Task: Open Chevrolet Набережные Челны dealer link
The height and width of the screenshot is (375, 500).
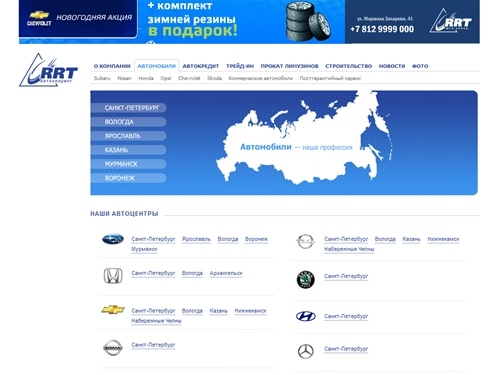Action: click(156, 321)
